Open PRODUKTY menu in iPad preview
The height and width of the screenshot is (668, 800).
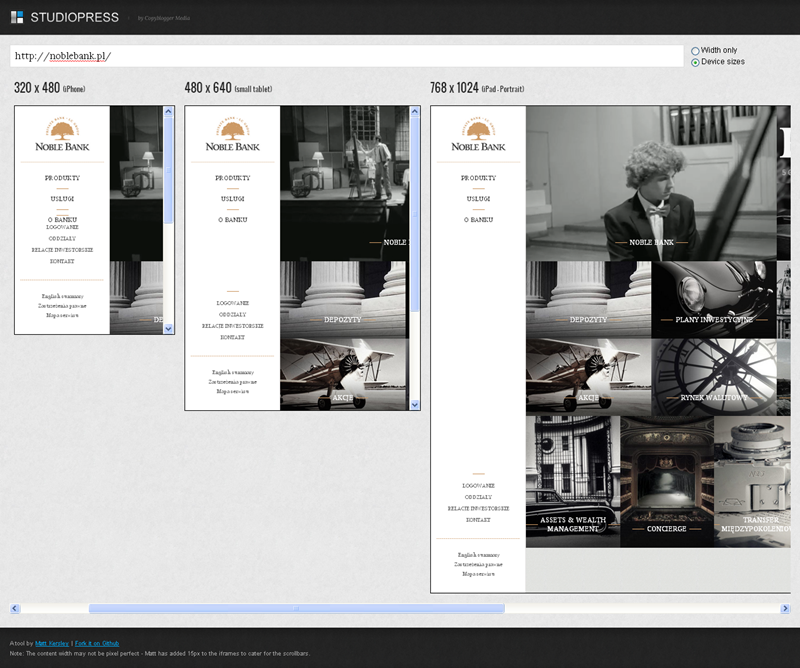click(x=478, y=177)
